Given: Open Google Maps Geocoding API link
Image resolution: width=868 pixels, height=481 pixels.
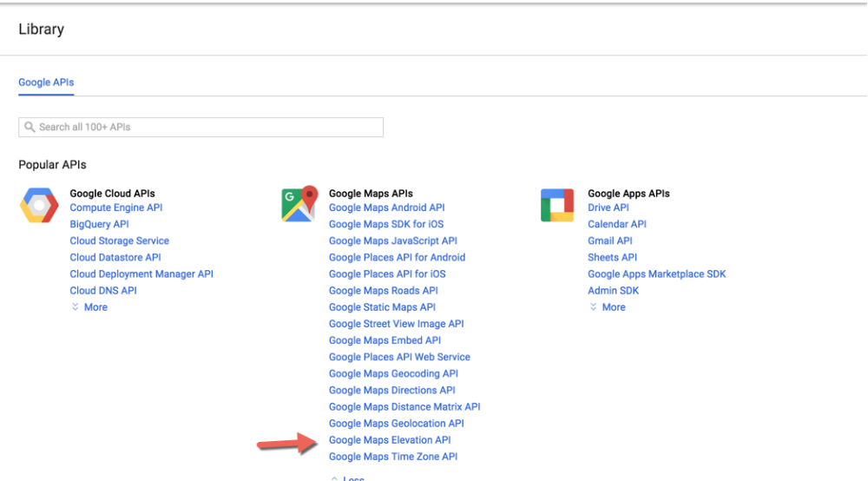Looking at the screenshot, I should 393,373.
